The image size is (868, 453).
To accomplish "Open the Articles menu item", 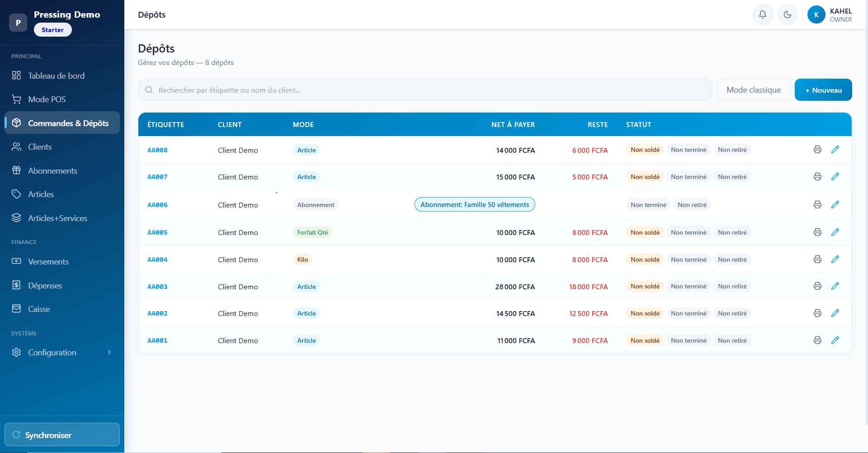I will point(62,194).
